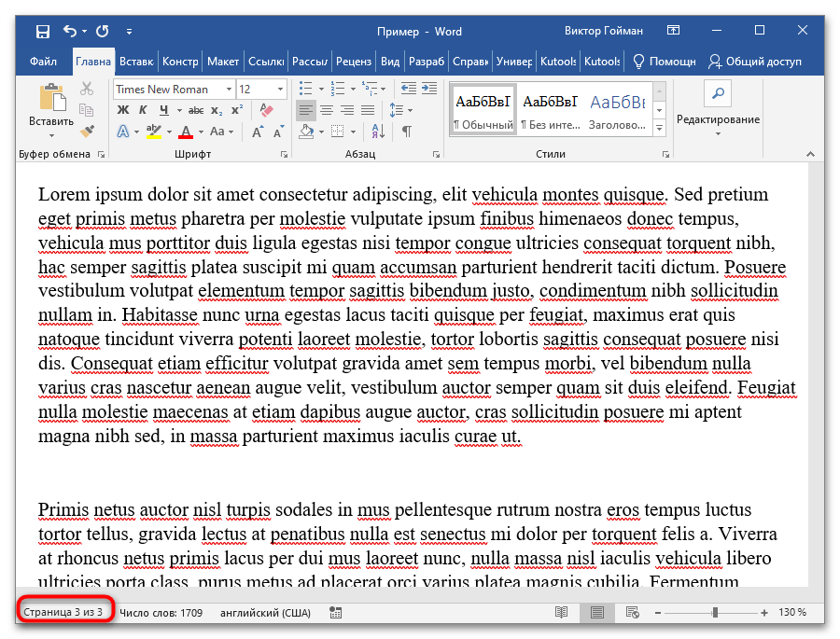Click the text effects A icon
Screen dimensions: 840x639
coord(123,132)
